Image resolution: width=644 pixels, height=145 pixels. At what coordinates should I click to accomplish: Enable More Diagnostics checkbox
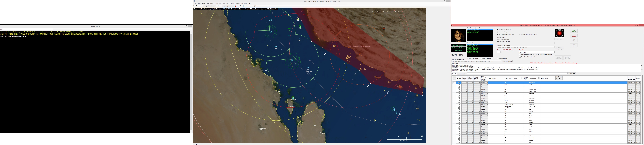pyautogui.click(x=497, y=59)
